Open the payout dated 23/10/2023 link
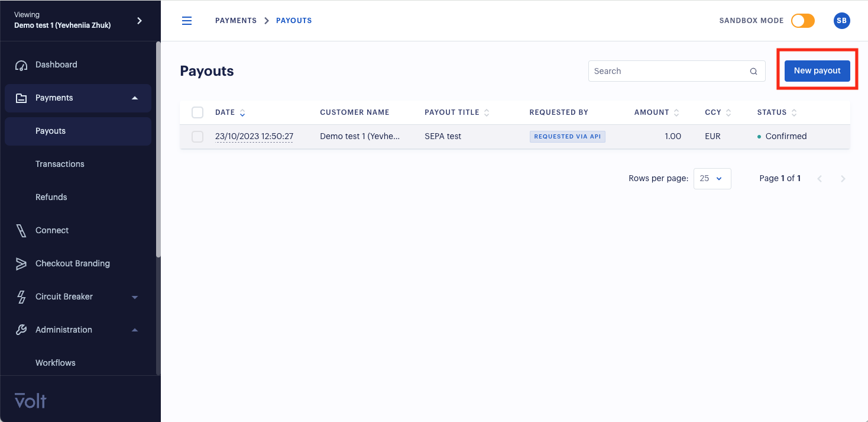This screenshot has height=422, width=868. (x=254, y=136)
